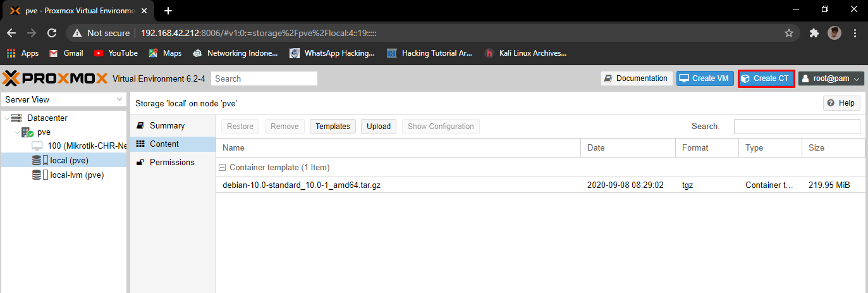Image resolution: width=868 pixels, height=293 pixels.
Task: Open Networking Indone... bookmark
Action: [235, 53]
